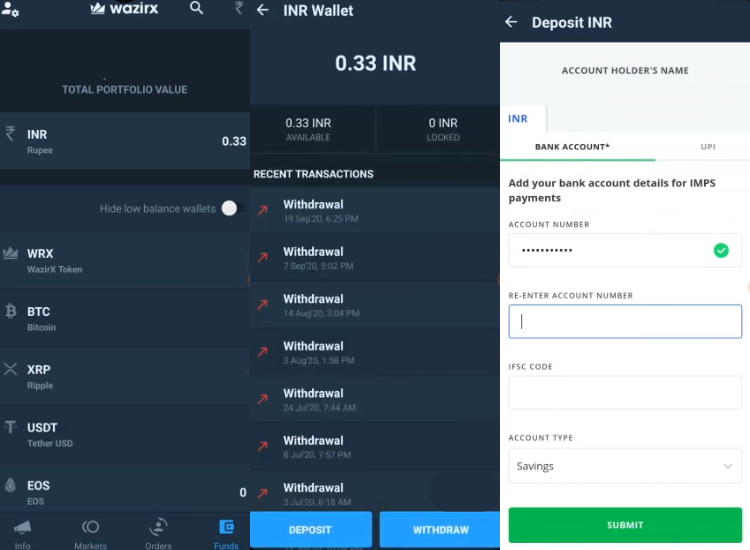
Task: Click the EOS balance value 0
Action: [243, 492]
